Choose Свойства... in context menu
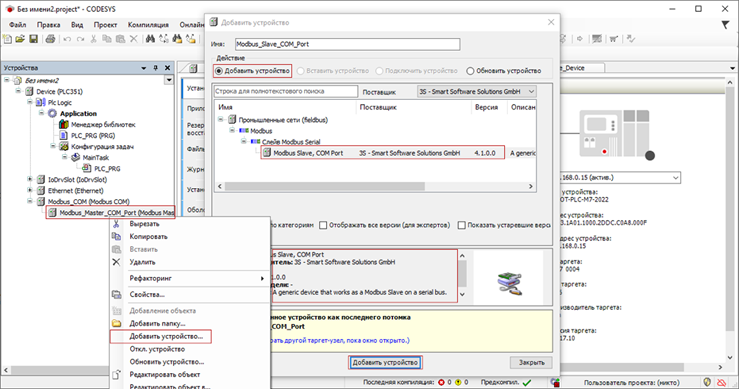Viewport: 739px width, 389px height. click(x=147, y=294)
